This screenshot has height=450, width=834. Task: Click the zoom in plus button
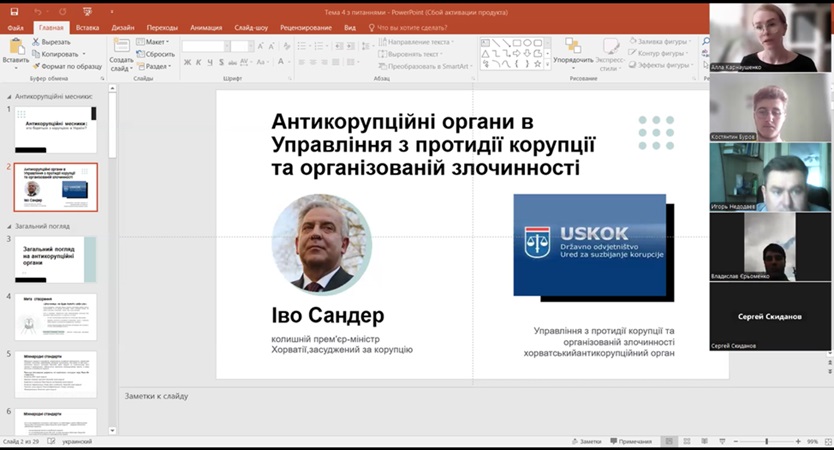point(798,441)
